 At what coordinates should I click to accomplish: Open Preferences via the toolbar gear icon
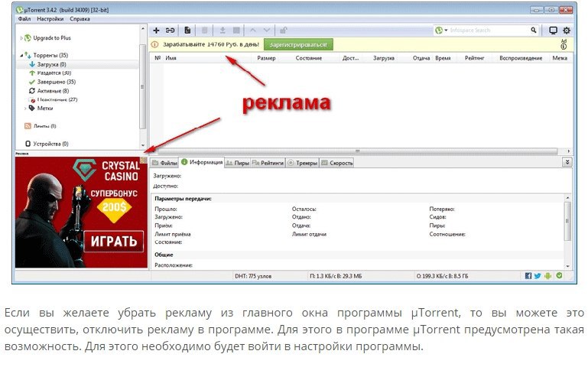tap(566, 31)
